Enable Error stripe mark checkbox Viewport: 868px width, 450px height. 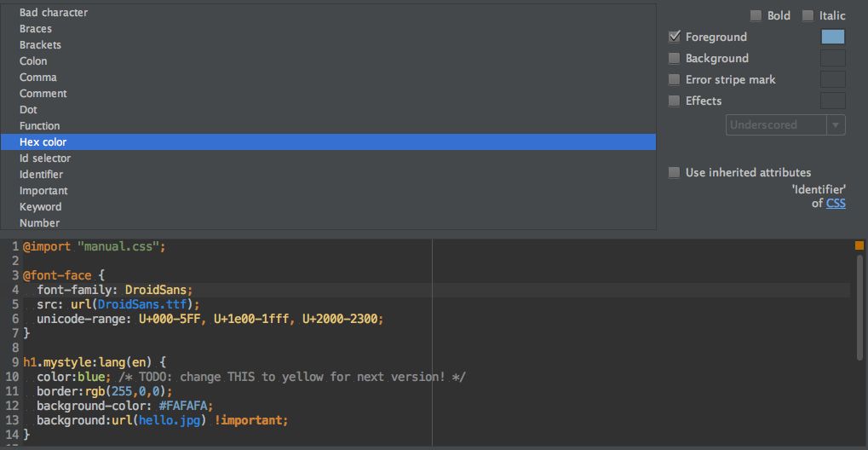[x=675, y=80]
